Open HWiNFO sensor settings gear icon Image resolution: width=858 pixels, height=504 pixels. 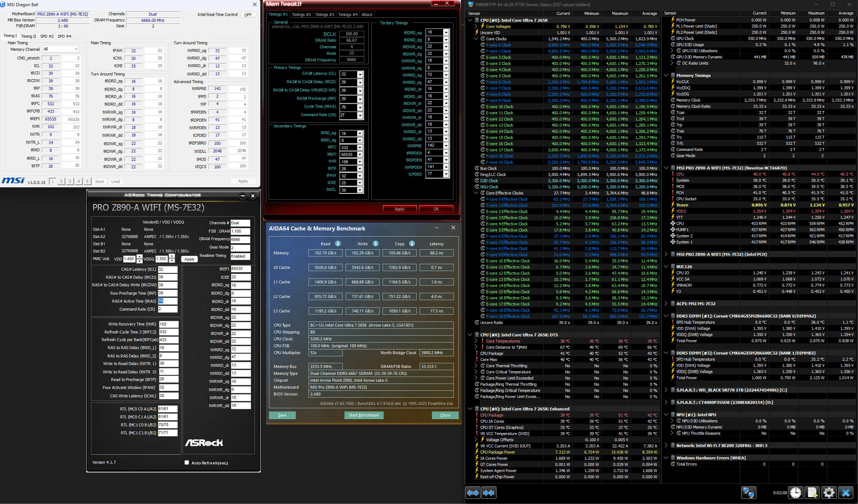point(829,493)
